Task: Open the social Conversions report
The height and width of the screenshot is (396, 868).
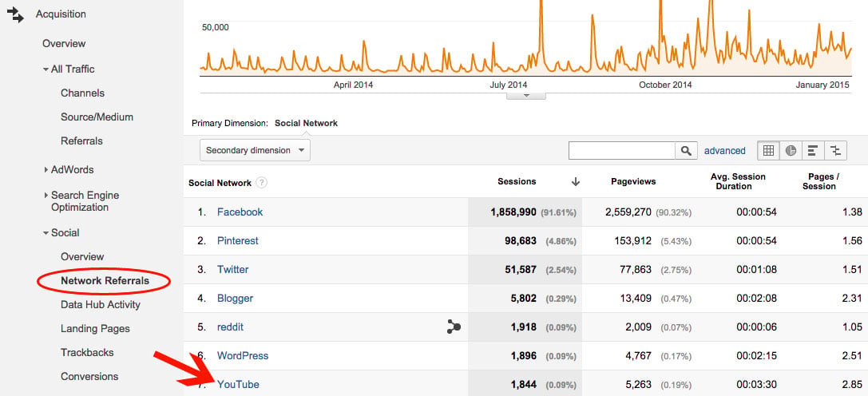Action: click(x=89, y=377)
